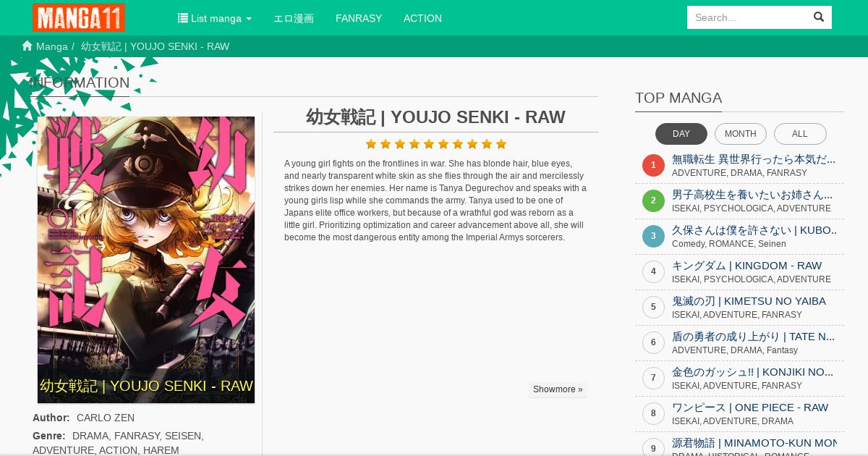Click the Youjo Senki cover image

tap(146, 260)
